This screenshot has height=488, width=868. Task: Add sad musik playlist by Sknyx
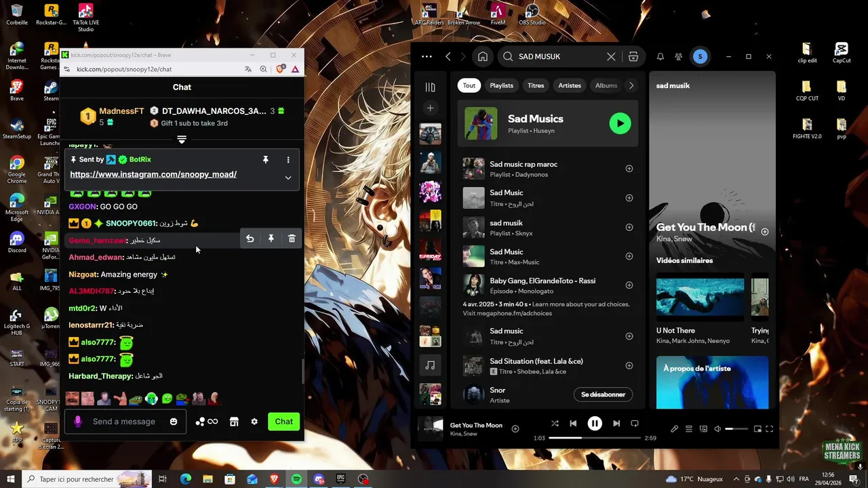[629, 227]
